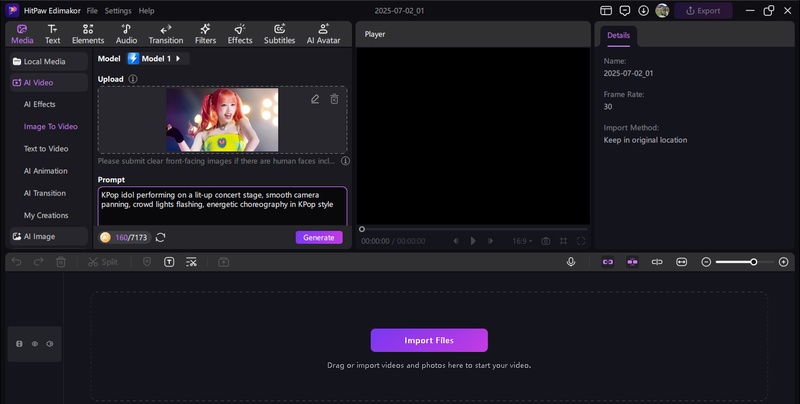Screen dimensions: 800x404
Task: Toggle the timeline link clips option
Action: (x=608, y=262)
